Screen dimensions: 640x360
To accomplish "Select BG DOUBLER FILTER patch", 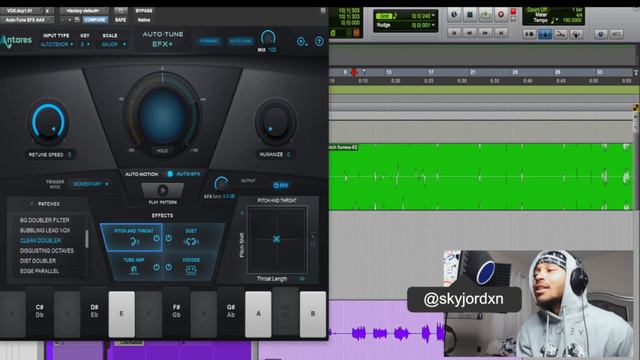I will click(x=44, y=220).
